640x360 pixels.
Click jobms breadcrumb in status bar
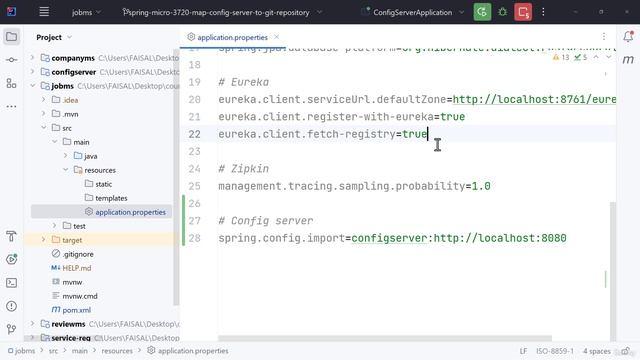[22, 351]
